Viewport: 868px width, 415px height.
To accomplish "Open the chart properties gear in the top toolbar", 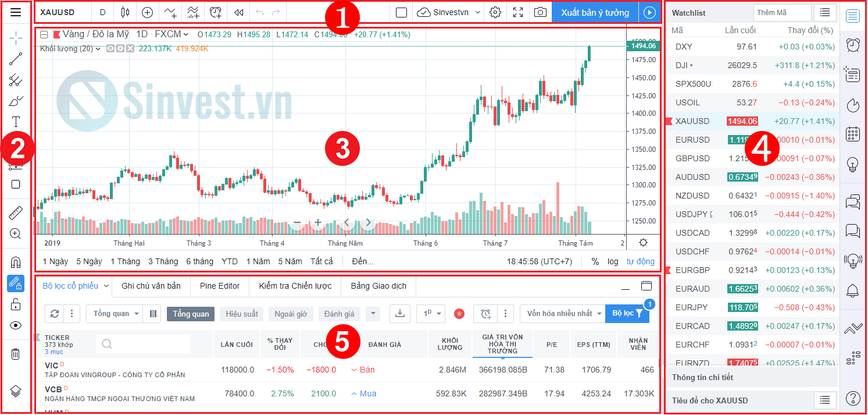I will 495,12.
